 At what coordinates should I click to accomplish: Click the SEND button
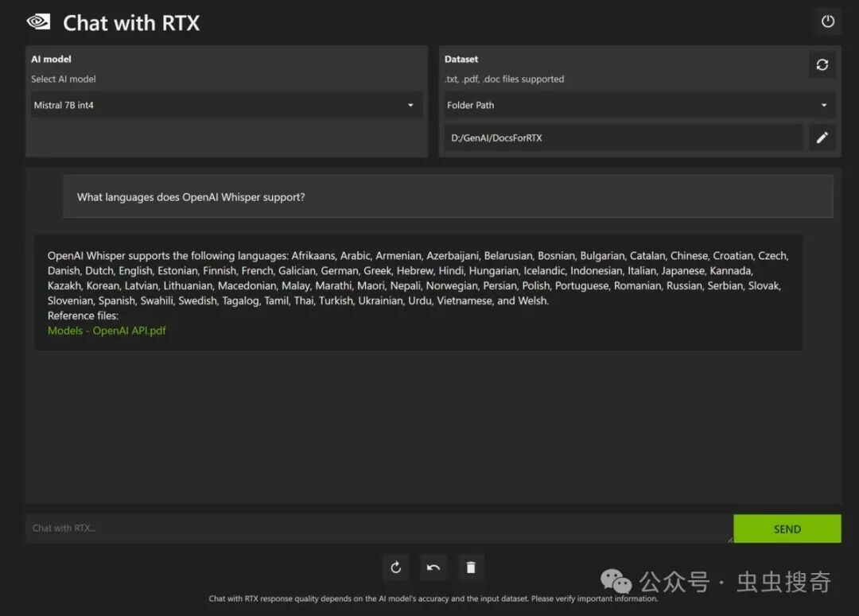[787, 529]
